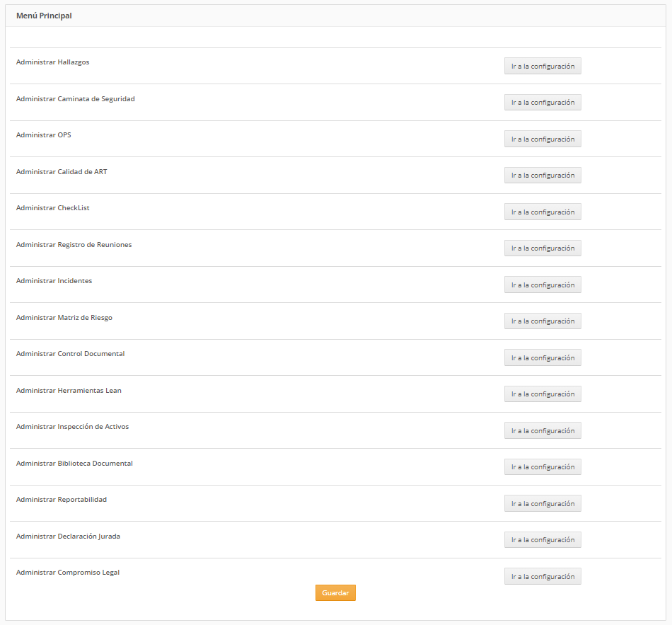Open Declaración Jurada configuration

click(x=543, y=539)
